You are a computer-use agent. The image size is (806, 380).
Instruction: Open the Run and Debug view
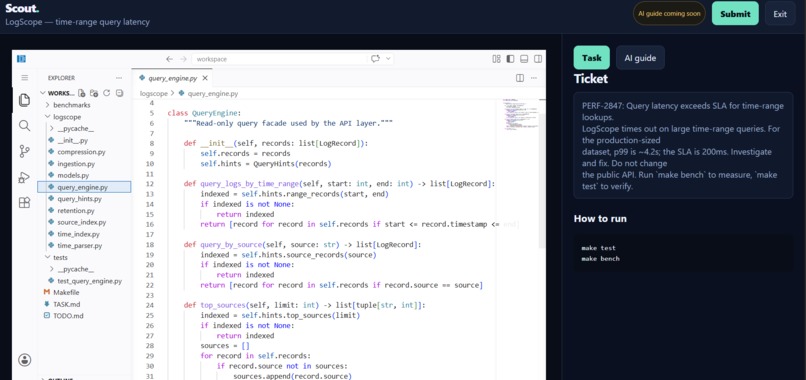pos(24,177)
